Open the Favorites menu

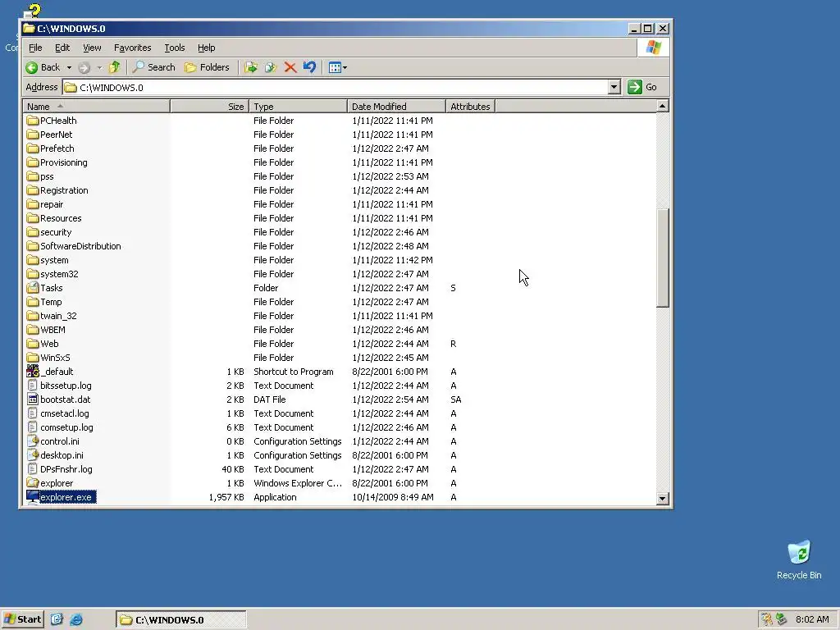pyautogui.click(x=132, y=48)
